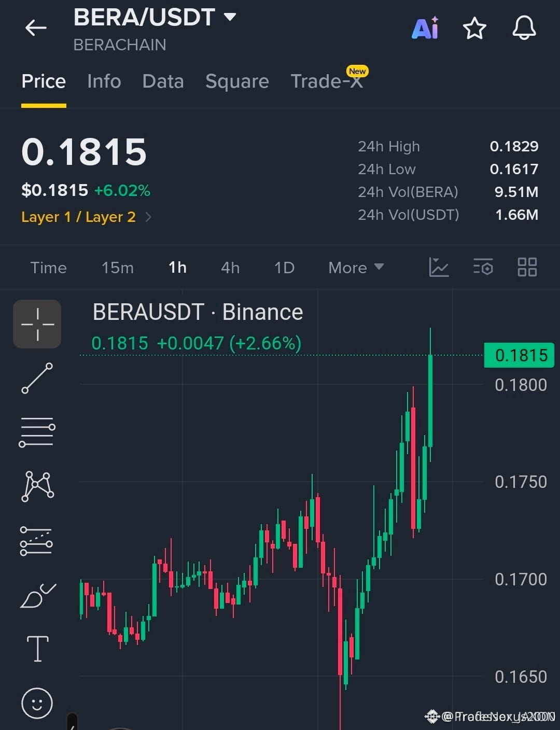The height and width of the screenshot is (730, 560).
Task: Switch to the Price tab
Action: click(44, 81)
